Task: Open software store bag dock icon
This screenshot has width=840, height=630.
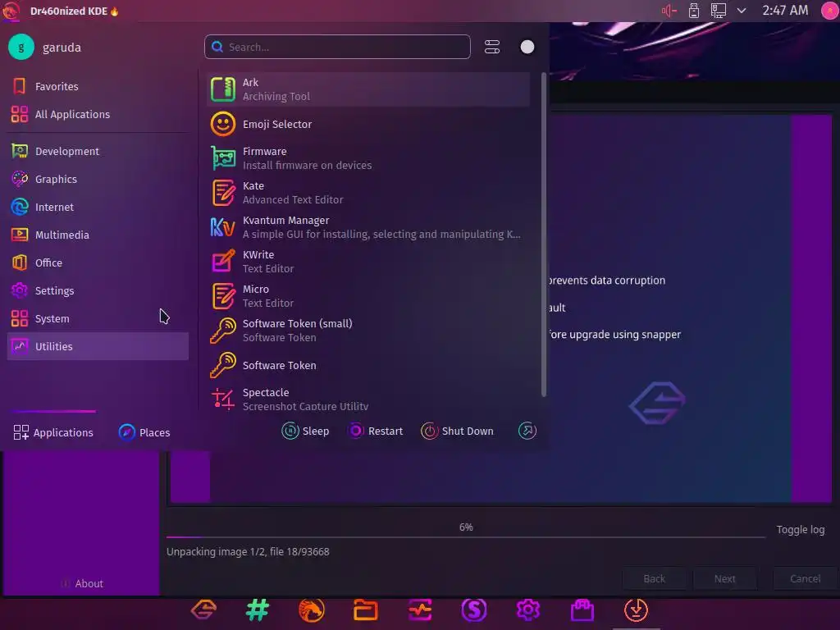Action: pos(582,609)
